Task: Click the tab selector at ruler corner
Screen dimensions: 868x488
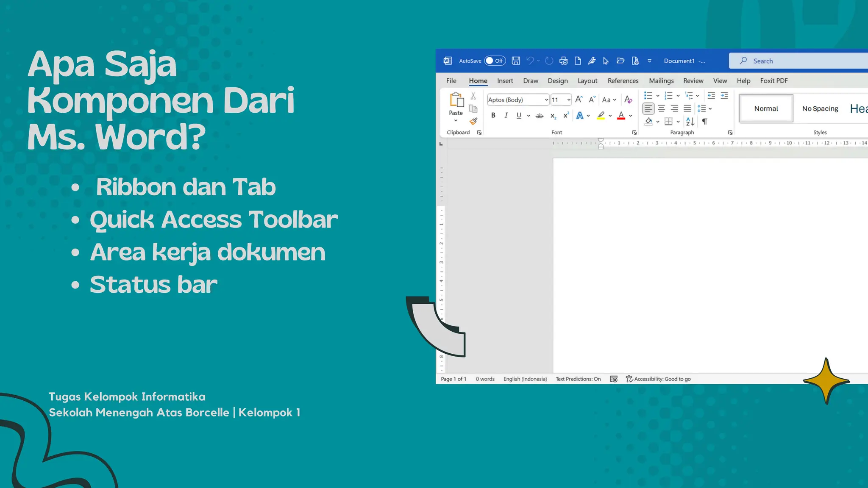Action: [x=441, y=144]
